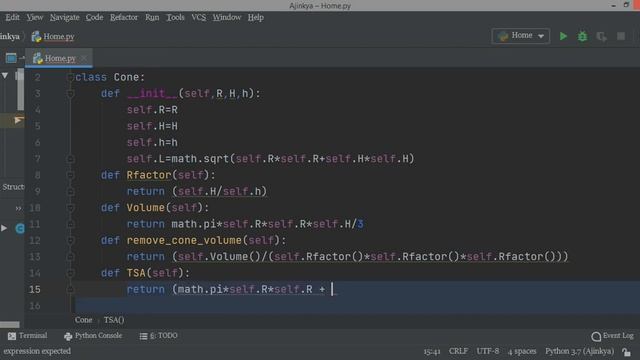Close the Home.py editor tab
Screen dimensions: 640x360
84,58
